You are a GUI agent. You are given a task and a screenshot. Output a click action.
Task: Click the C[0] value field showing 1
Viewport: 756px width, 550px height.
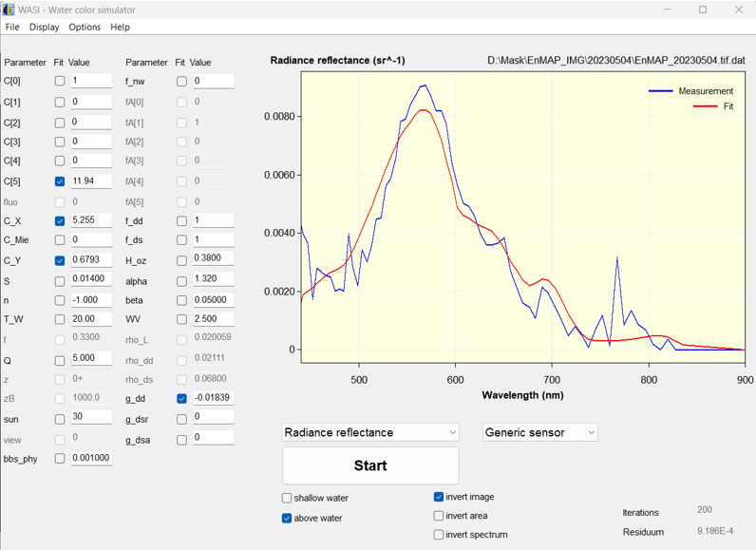tap(91, 81)
